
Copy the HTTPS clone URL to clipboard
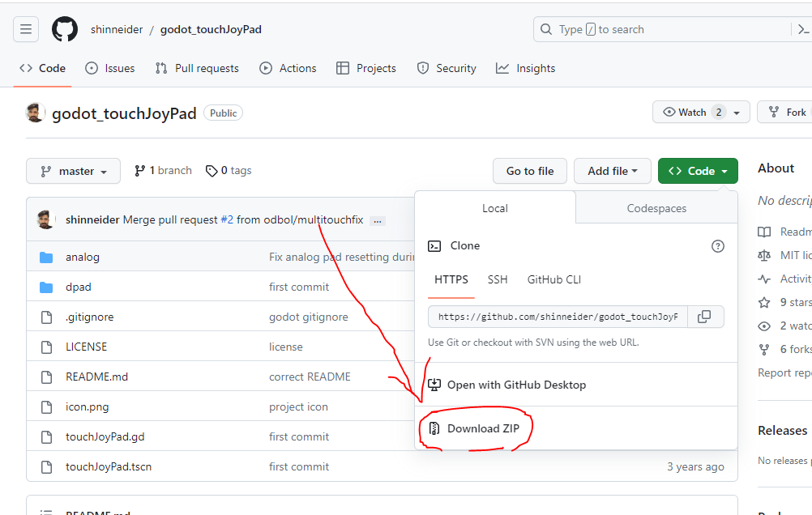(x=704, y=317)
